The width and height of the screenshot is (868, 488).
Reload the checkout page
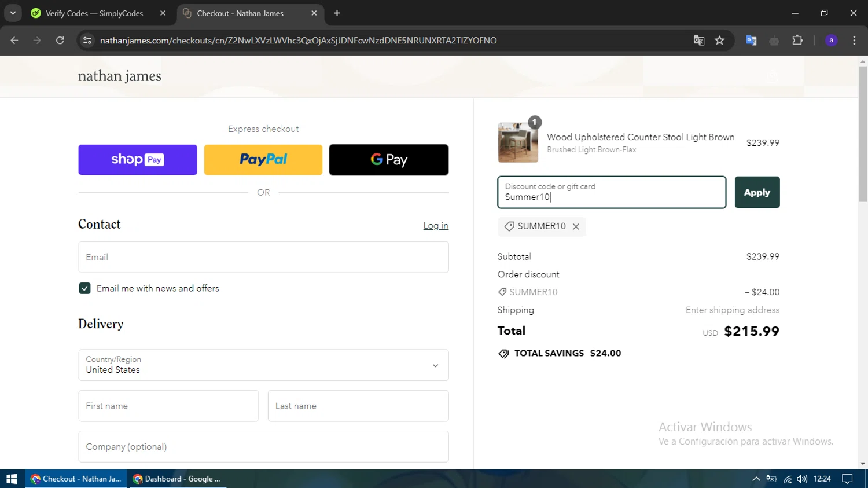click(60, 41)
